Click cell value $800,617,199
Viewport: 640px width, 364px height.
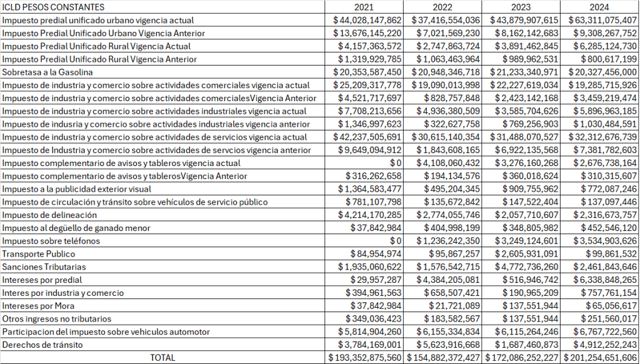[609, 59]
